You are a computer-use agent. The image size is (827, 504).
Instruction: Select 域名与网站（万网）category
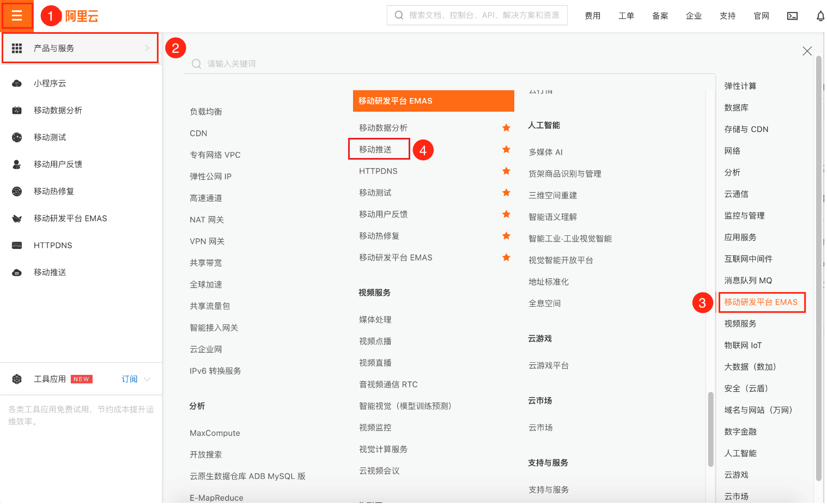758,410
